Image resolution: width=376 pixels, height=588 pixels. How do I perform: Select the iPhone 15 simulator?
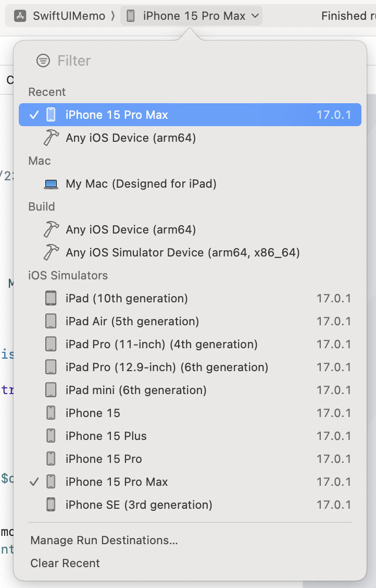click(190, 413)
